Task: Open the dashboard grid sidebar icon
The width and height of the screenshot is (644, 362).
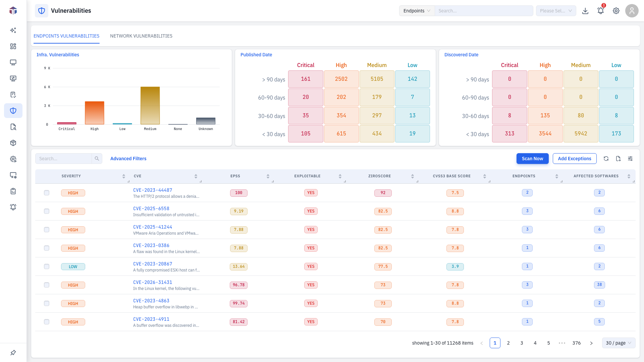Action: pyautogui.click(x=13, y=46)
